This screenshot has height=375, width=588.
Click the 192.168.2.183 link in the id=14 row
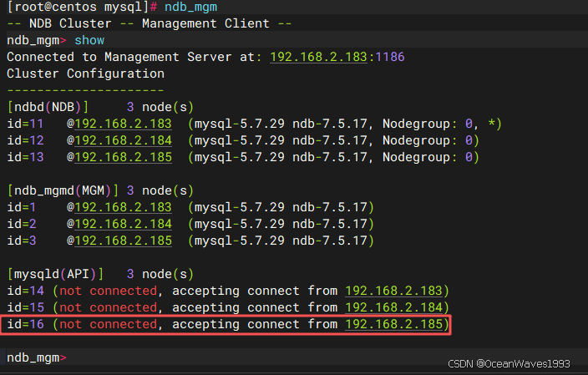point(393,291)
